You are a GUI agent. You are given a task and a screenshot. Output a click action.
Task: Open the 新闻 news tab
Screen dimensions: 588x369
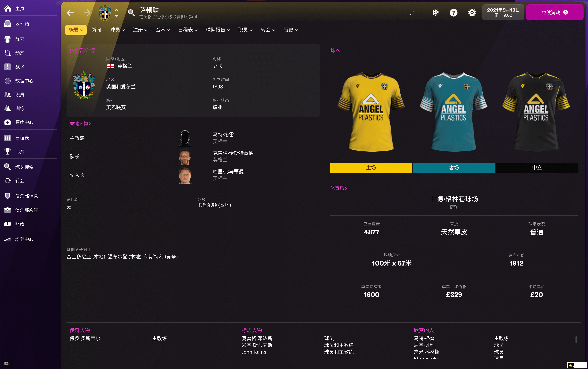pos(96,30)
